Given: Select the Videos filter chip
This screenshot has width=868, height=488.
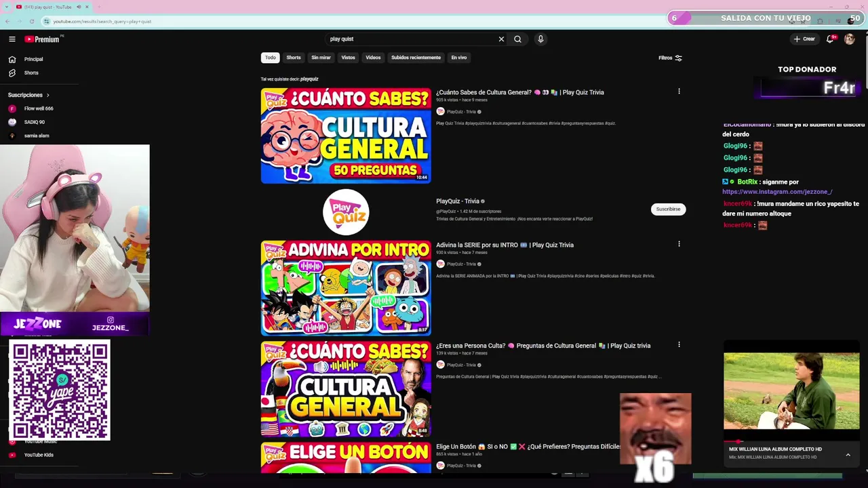Looking at the screenshot, I should click(374, 58).
